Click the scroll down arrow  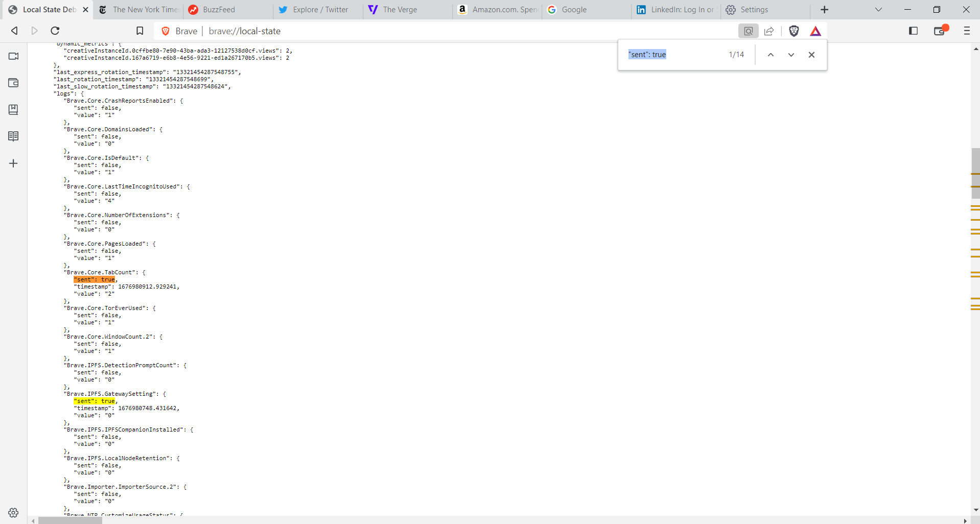[x=975, y=510]
